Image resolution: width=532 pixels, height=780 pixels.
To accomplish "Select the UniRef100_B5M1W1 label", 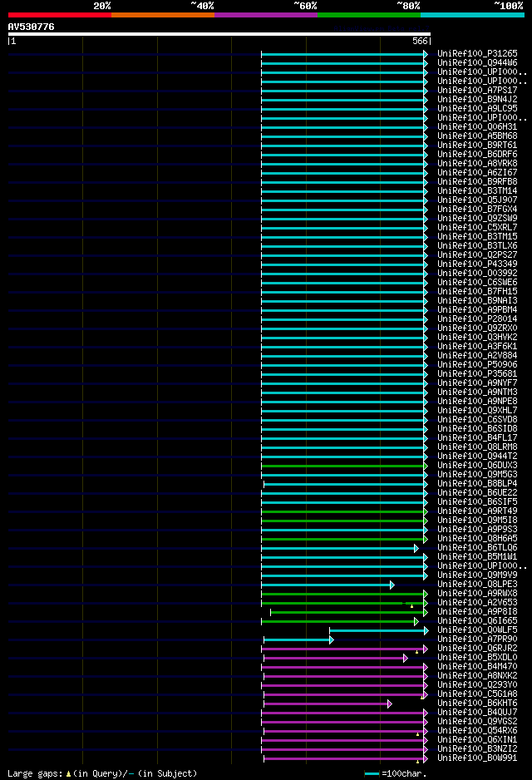I will pos(477,556).
